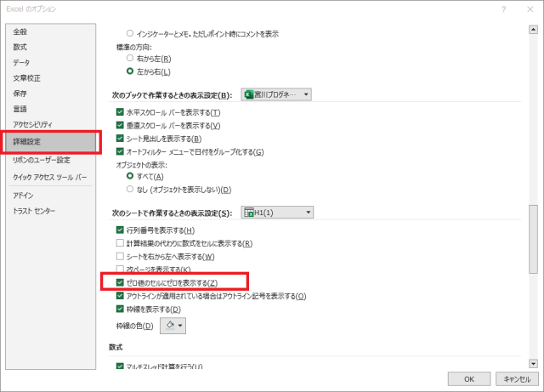Open トラスト センター settings
Image resolution: width=544 pixels, height=392 pixels.
(x=34, y=211)
